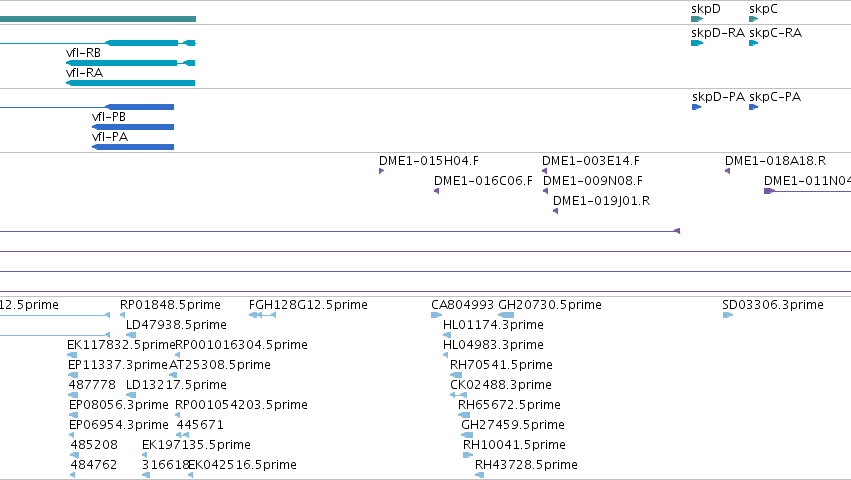Select the vfl-RB transcript label
This screenshot has height=480, width=851.
[x=84, y=53]
